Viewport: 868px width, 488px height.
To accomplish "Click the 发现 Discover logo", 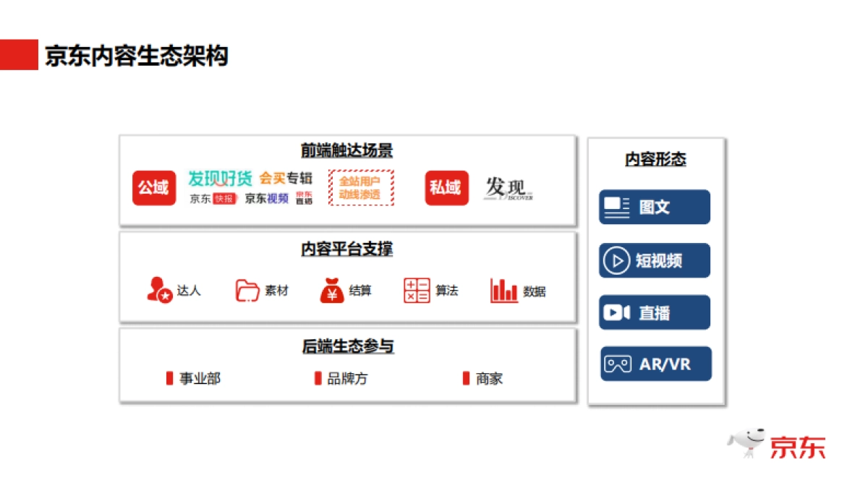I will 509,189.
